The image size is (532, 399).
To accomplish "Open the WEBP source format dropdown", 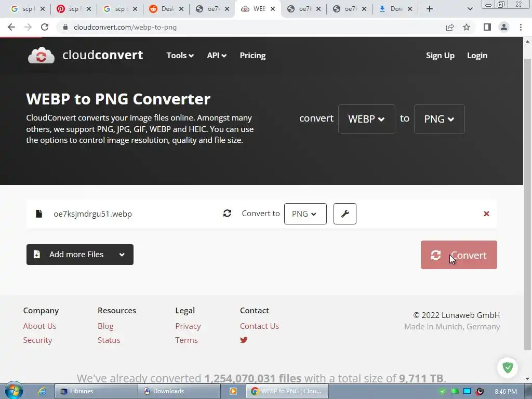I will click(366, 119).
